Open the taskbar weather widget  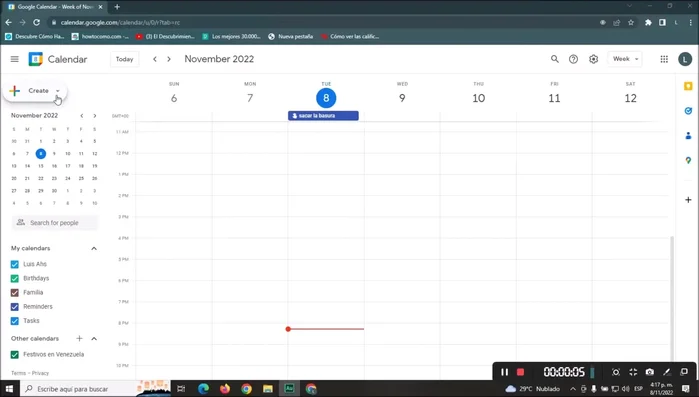click(x=533, y=389)
